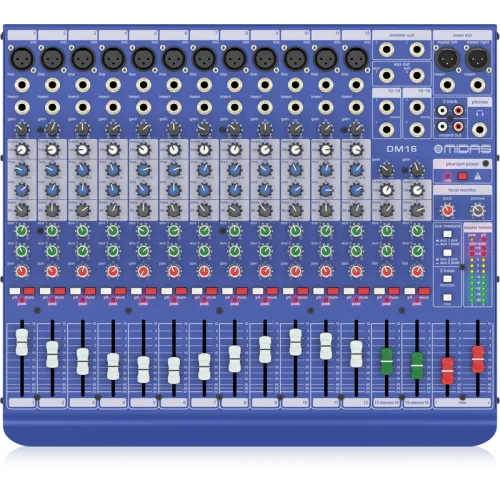
Task: Click the channel 8 bass knob
Action: pos(234,210)
